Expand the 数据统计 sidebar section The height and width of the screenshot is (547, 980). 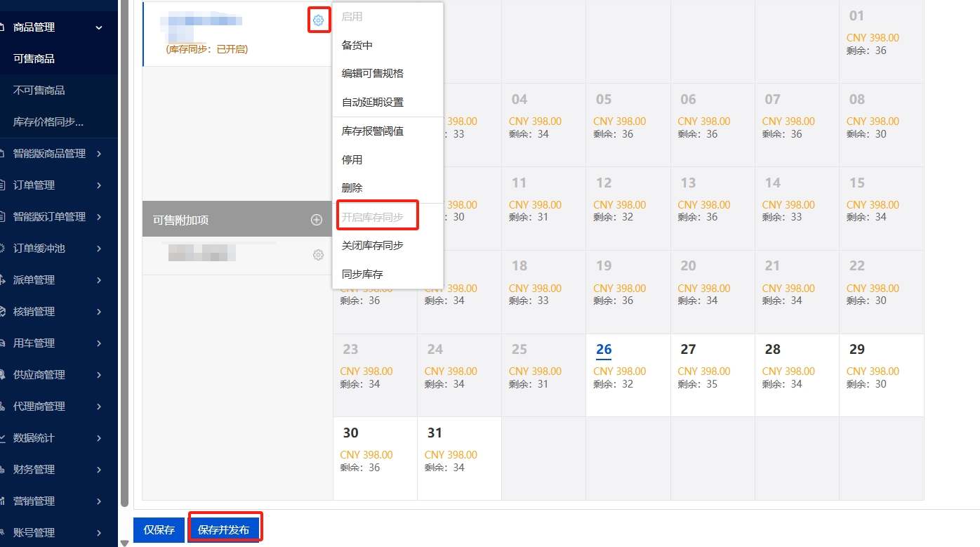(x=99, y=438)
